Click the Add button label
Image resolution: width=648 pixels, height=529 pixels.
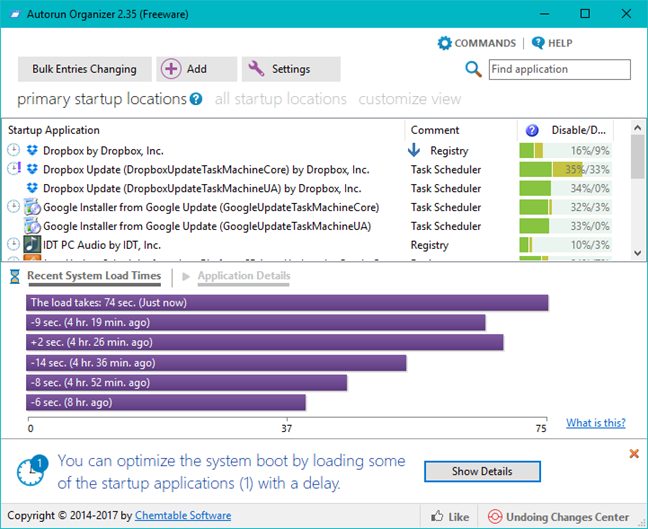(197, 69)
